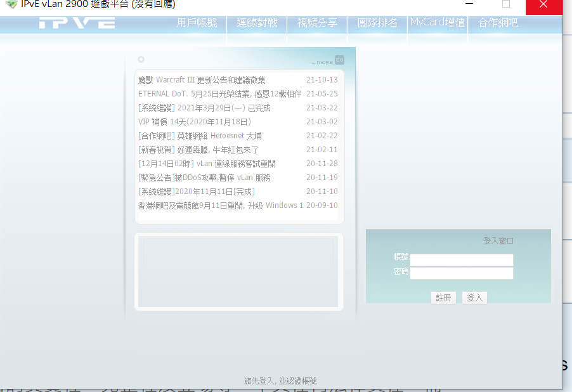Click status text 請先登入, 並認證帳號
Viewport: 572px width, 392px height.
[280, 381]
